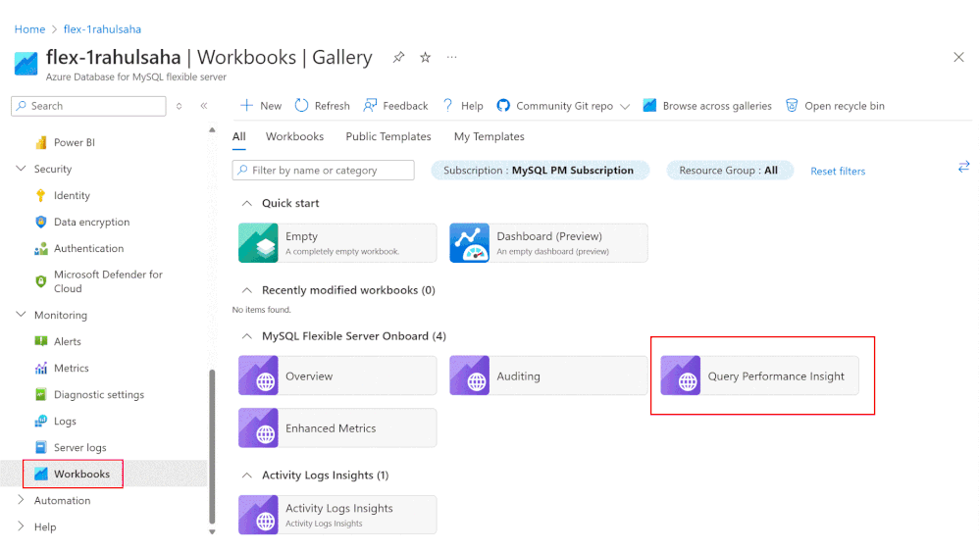Click the Community Git repo GitHub icon
The width and height of the screenshot is (980, 551).
click(503, 106)
